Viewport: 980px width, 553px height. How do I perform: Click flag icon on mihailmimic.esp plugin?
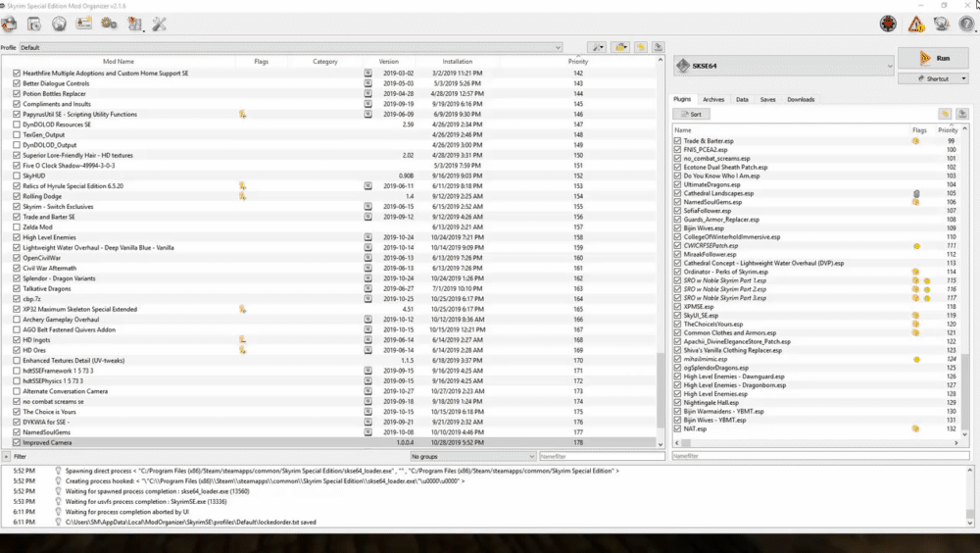pyautogui.click(x=916, y=359)
